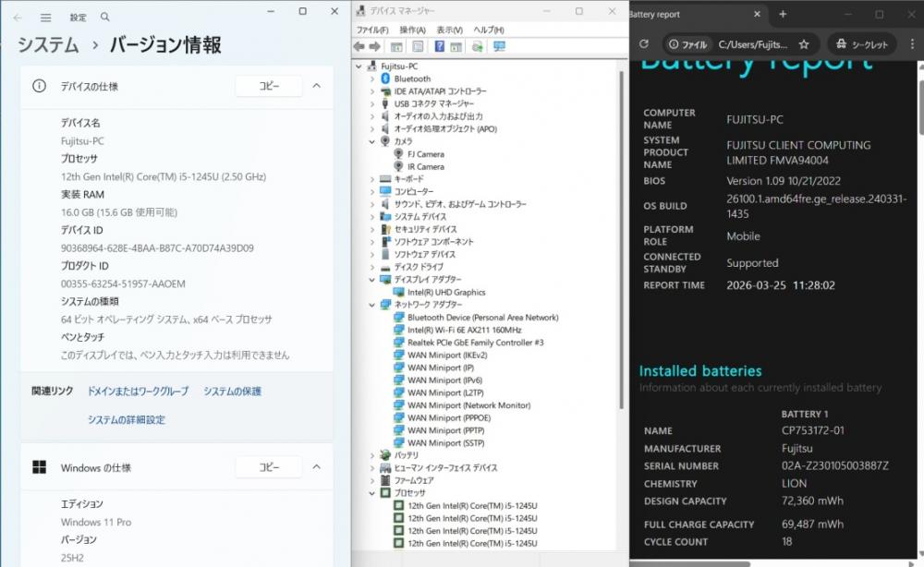924x567 pixels.
Task: Bookmark the battery report page with star
Action: coord(804,44)
